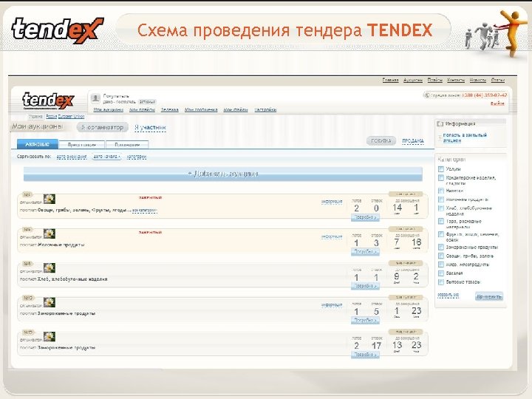Screen dimensions: 532x399
Task: Open Мои файлы in user menu
Action: coord(236,109)
